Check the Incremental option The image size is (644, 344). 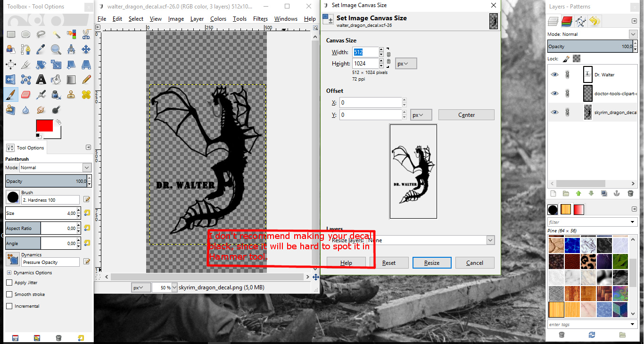pos(9,306)
